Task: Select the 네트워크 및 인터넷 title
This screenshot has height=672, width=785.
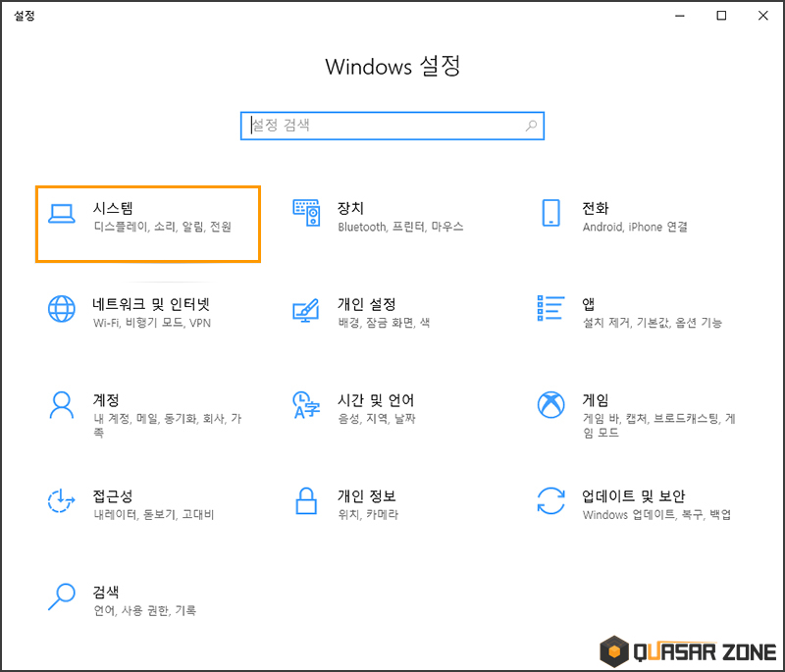Action: click(151, 304)
